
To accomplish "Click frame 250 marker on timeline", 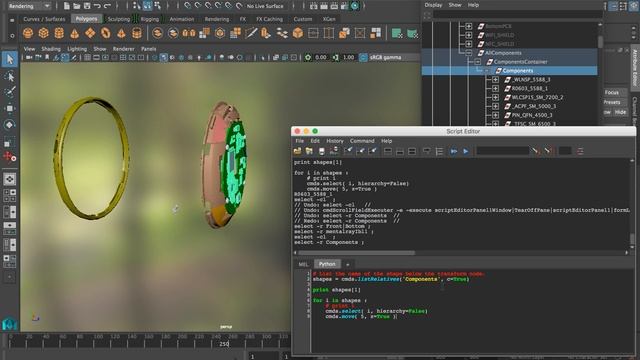I will point(224,344).
